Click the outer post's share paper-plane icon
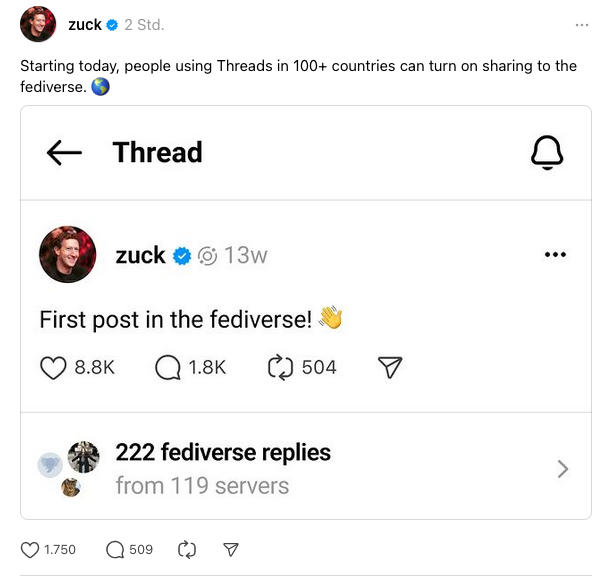The height and width of the screenshot is (579, 612). (x=231, y=549)
